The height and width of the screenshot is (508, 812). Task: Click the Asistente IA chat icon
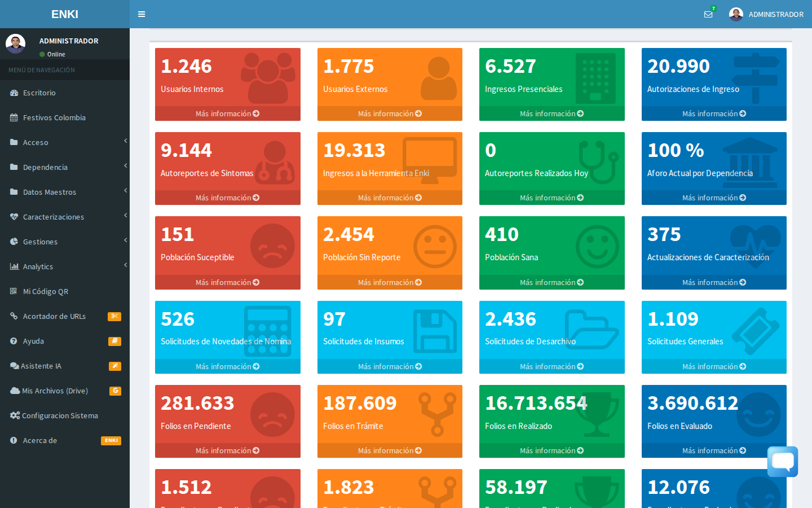15,366
